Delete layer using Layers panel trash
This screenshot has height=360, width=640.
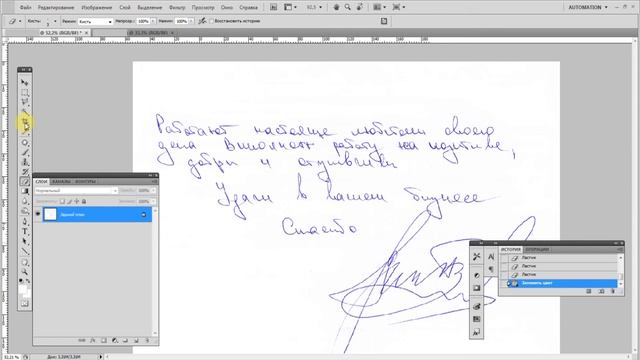tap(147, 340)
